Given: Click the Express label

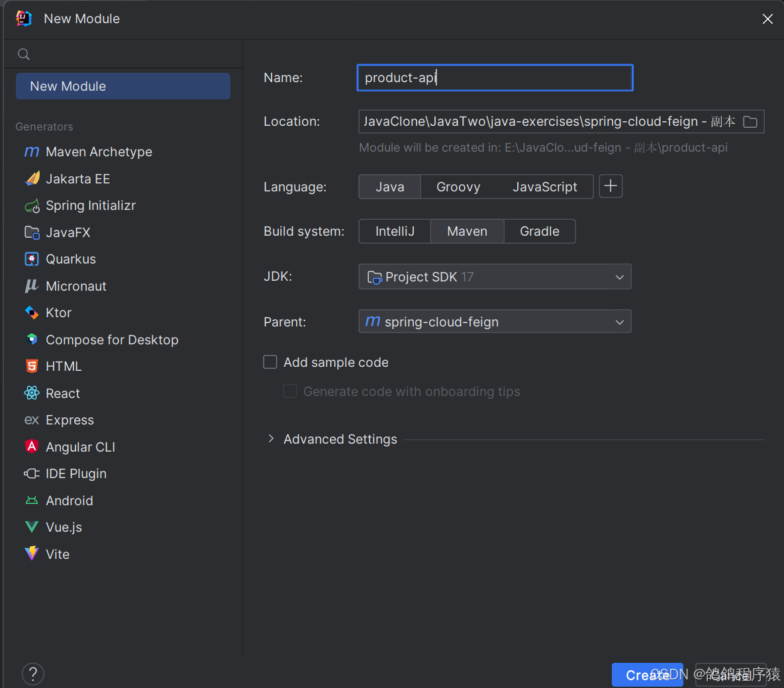Looking at the screenshot, I should pos(70,420).
